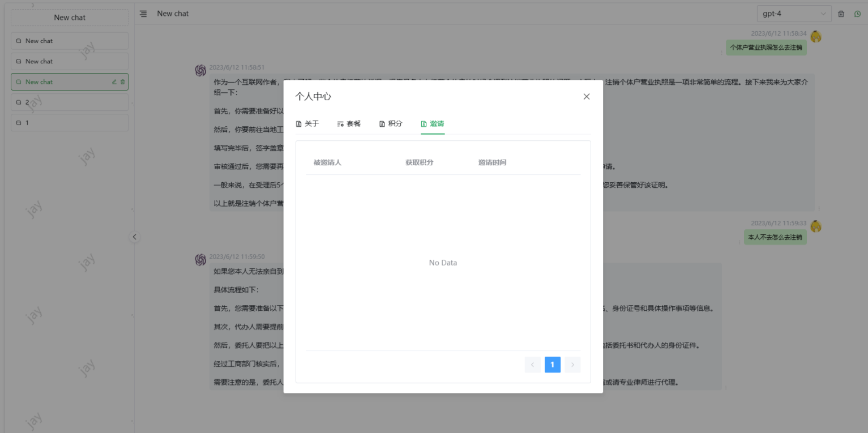Toggle the sidebar menu icon beside New chat
Image resolution: width=868 pixels, height=433 pixels.
[x=143, y=14]
